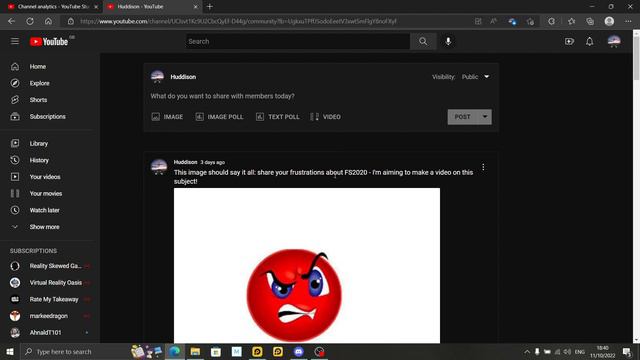The width and height of the screenshot is (640, 360).
Task: Open browser settings and more menu
Action: click(x=628, y=21)
